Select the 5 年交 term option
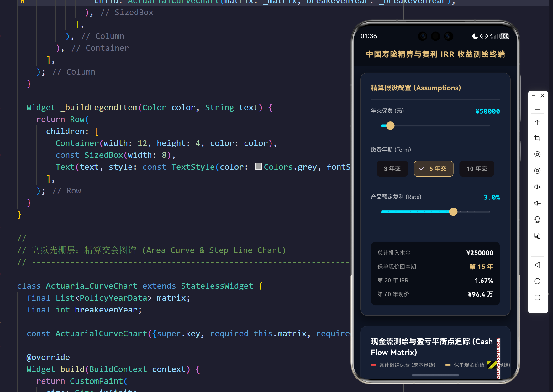The width and height of the screenshot is (553, 392). pos(434,169)
